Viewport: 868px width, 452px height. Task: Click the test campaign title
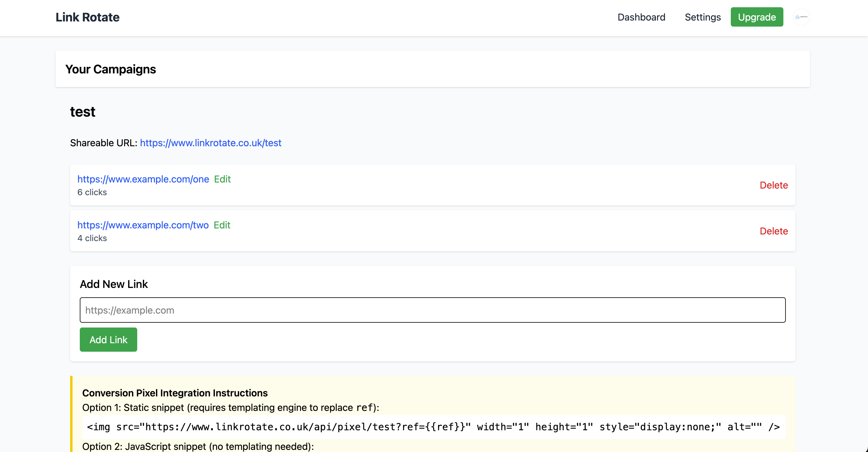tap(83, 112)
